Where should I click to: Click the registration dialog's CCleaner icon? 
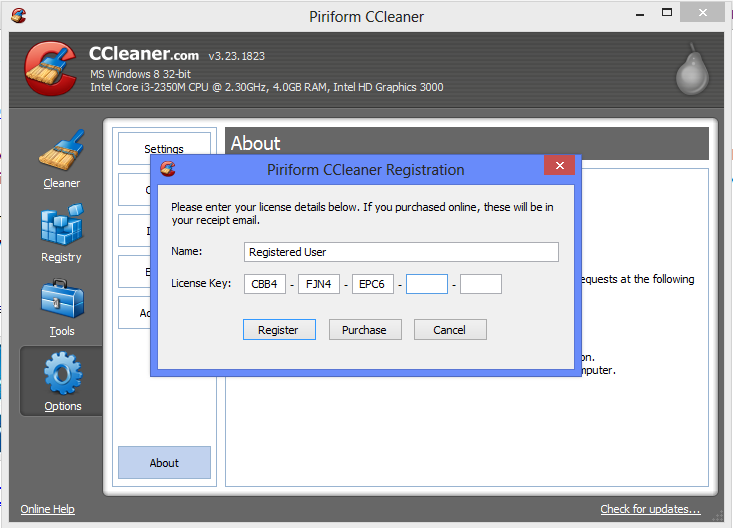pos(168,169)
